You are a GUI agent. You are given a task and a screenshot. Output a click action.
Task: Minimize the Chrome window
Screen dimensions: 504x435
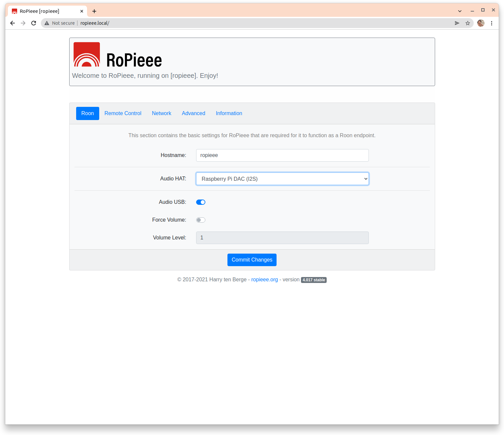click(472, 10)
